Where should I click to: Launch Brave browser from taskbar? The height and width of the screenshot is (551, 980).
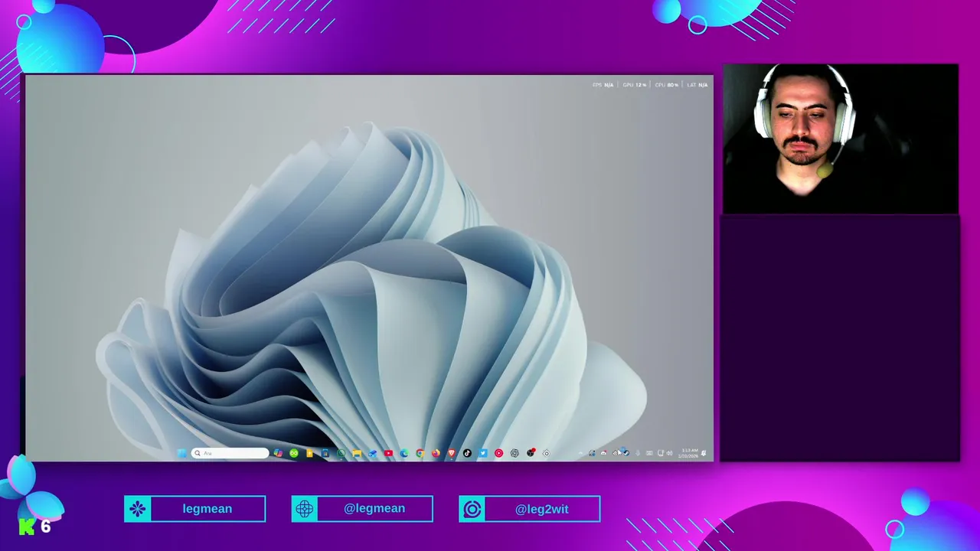(452, 453)
